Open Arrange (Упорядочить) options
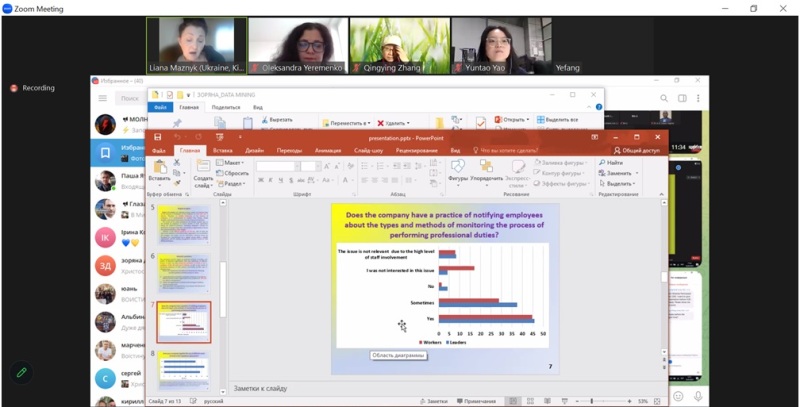 [x=486, y=171]
